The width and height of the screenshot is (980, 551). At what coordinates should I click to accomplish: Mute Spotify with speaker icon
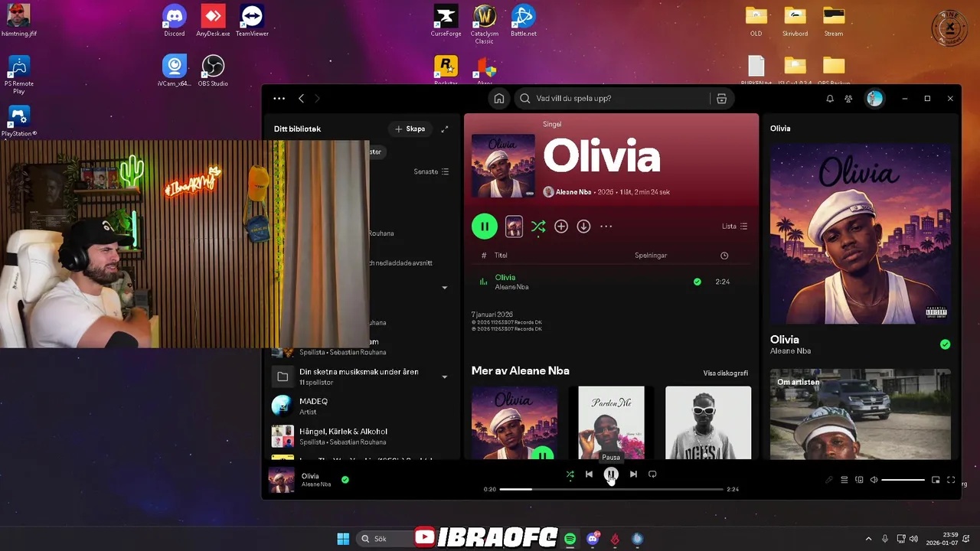pyautogui.click(x=874, y=480)
